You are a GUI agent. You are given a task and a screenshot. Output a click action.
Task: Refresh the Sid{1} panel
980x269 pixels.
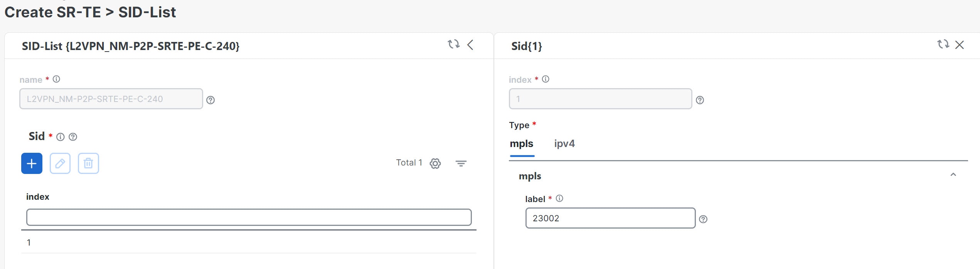tap(943, 44)
